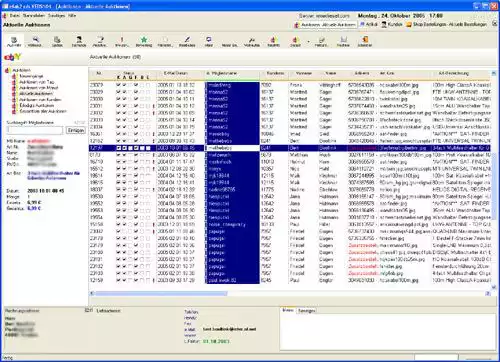Image resolution: width=500 pixels, height=362 pixels.
Task: Click the button next to the member name search field
Action: pos(76,130)
